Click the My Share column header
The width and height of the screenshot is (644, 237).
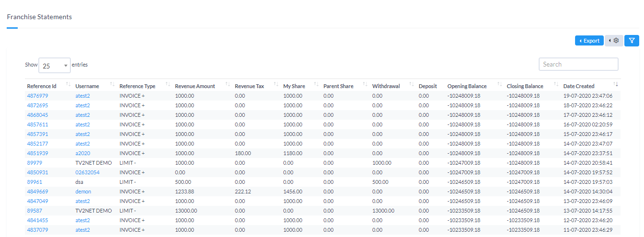(294, 86)
